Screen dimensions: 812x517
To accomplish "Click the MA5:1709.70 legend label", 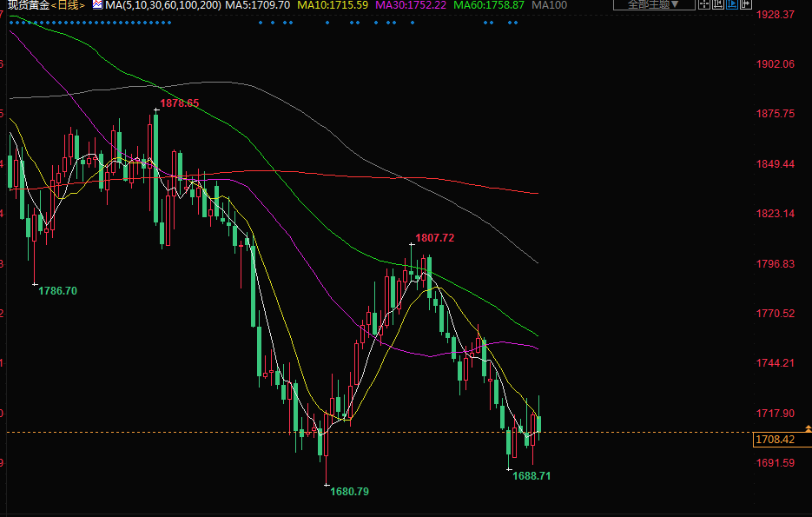I will pyautogui.click(x=258, y=5).
